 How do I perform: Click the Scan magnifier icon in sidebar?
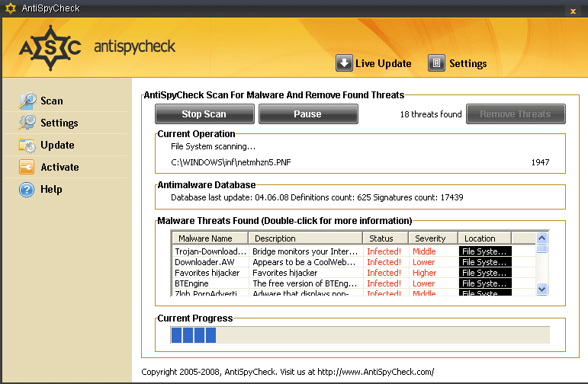27,101
